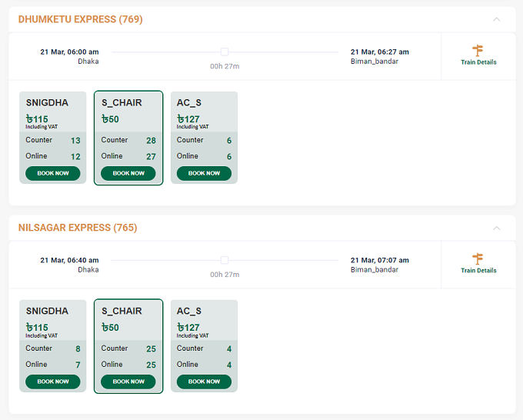The width and height of the screenshot is (523, 420).
Task: Click Counter count 28 on Dhumketu S_CHAIR
Action: tap(151, 141)
